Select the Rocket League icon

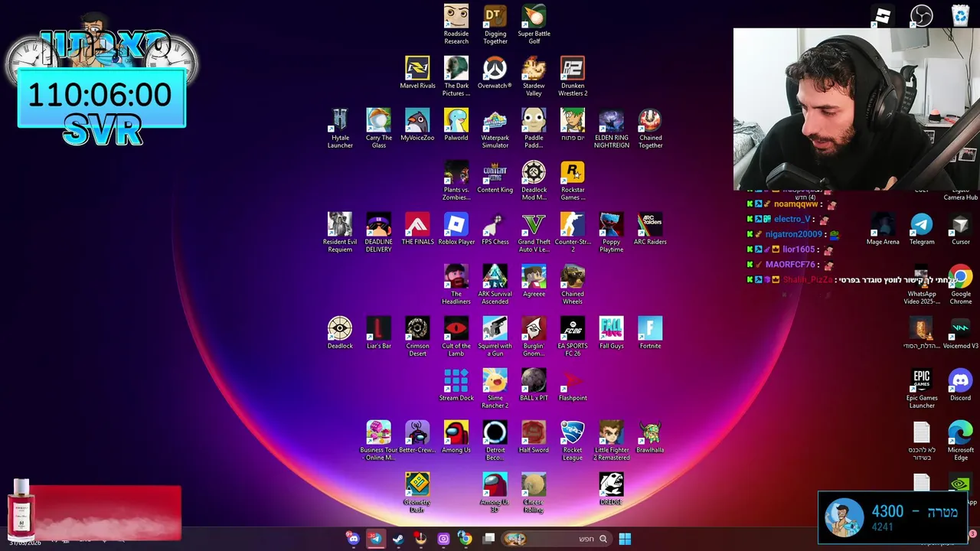573,441
